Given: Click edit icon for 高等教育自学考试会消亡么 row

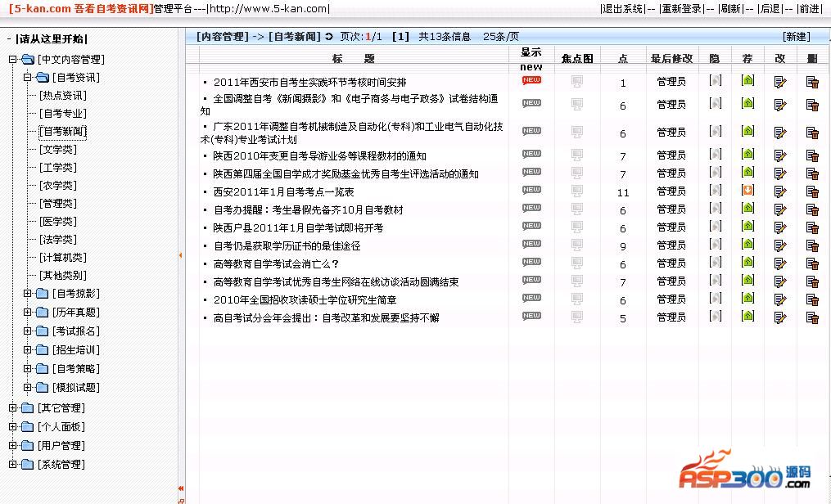Looking at the screenshot, I should [780, 263].
